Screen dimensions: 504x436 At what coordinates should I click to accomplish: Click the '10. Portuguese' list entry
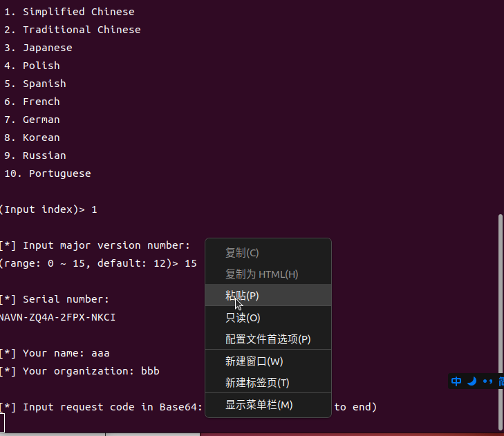tap(48, 173)
